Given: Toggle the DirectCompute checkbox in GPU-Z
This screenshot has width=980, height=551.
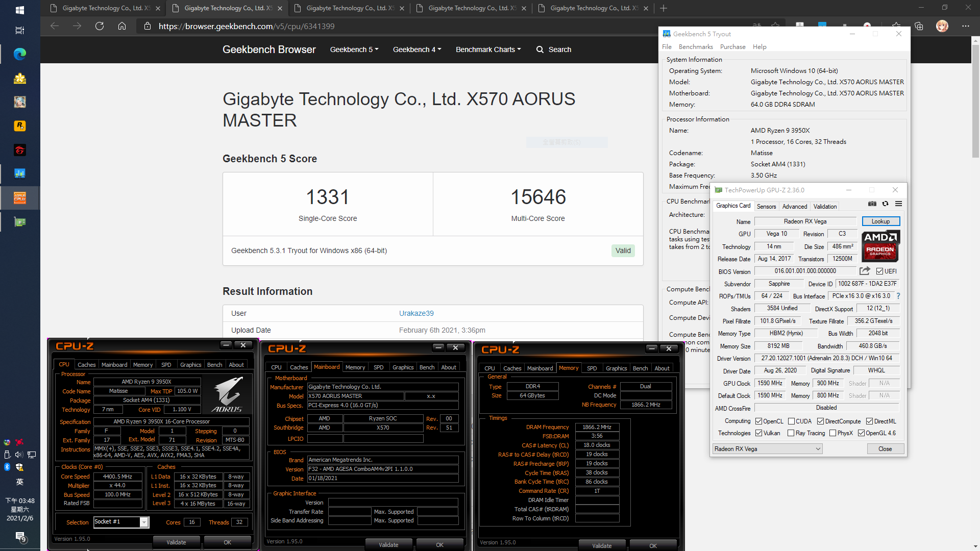Looking at the screenshot, I should coord(821,421).
